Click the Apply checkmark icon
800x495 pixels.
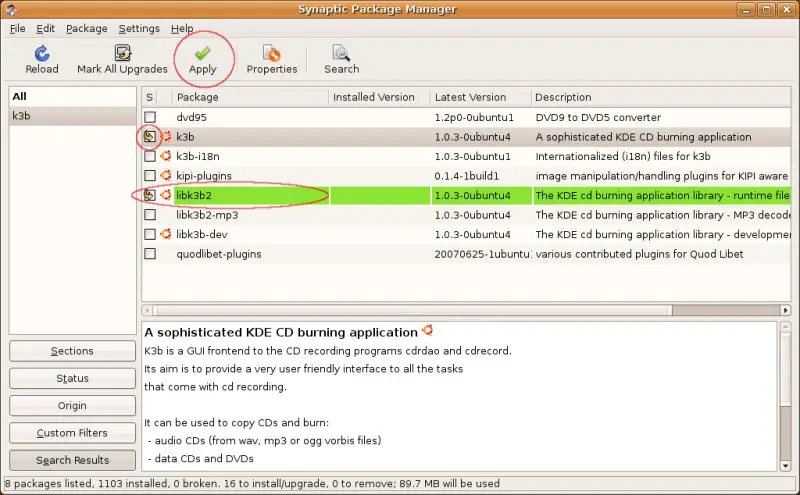click(x=203, y=53)
